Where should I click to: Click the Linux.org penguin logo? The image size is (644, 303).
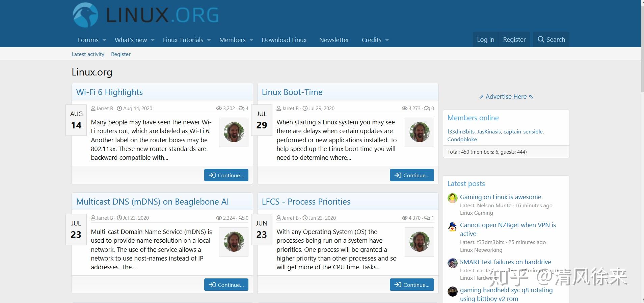pyautogui.click(x=85, y=15)
